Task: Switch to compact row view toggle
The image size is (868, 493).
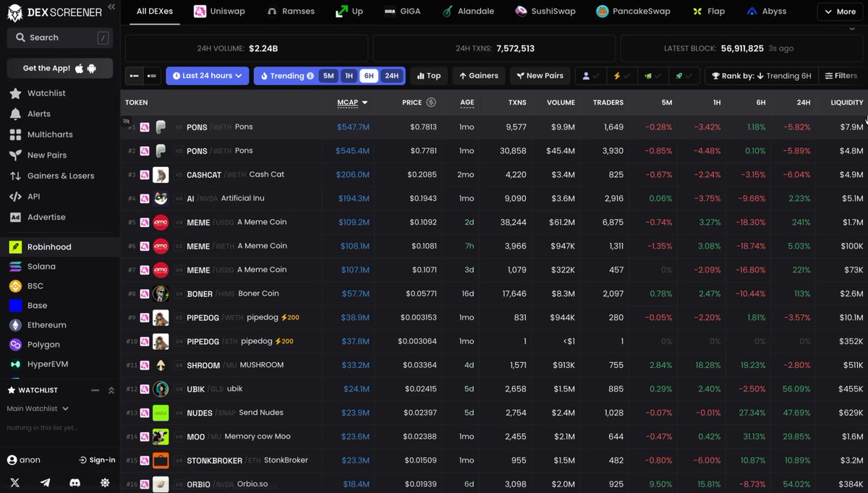Action: coord(135,76)
